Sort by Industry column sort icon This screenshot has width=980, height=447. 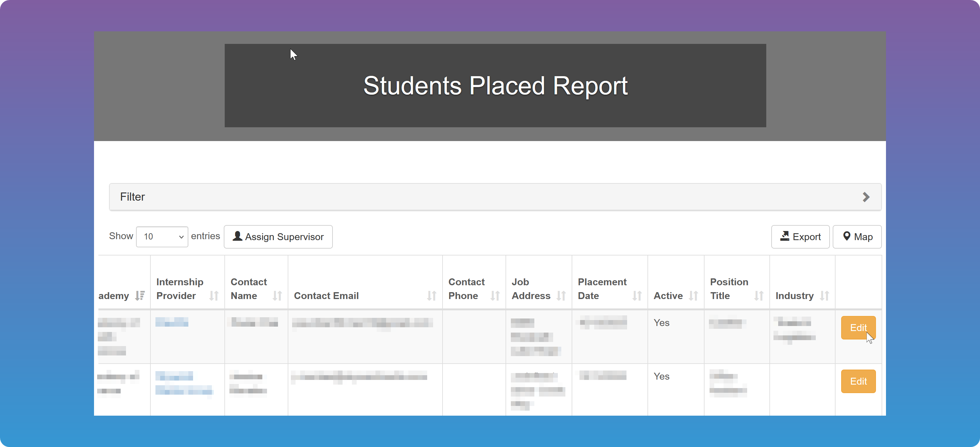(825, 296)
